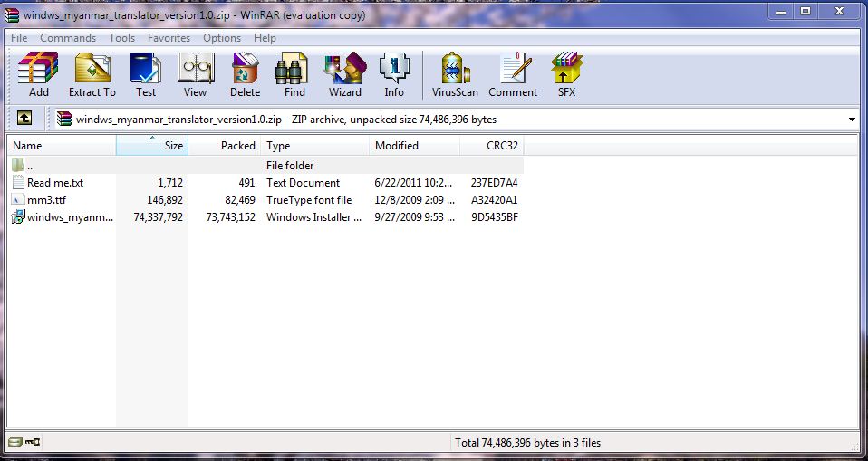Click the View toolbar icon
This screenshot has height=461, width=868.
[196, 75]
